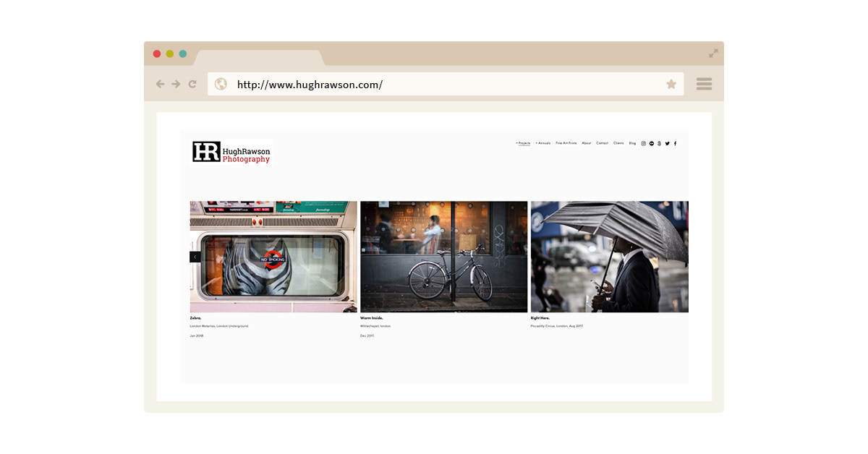Click the previous slide arrow on gallery
The width and height of the screenshot is (868, 454).
coord(195,257)
